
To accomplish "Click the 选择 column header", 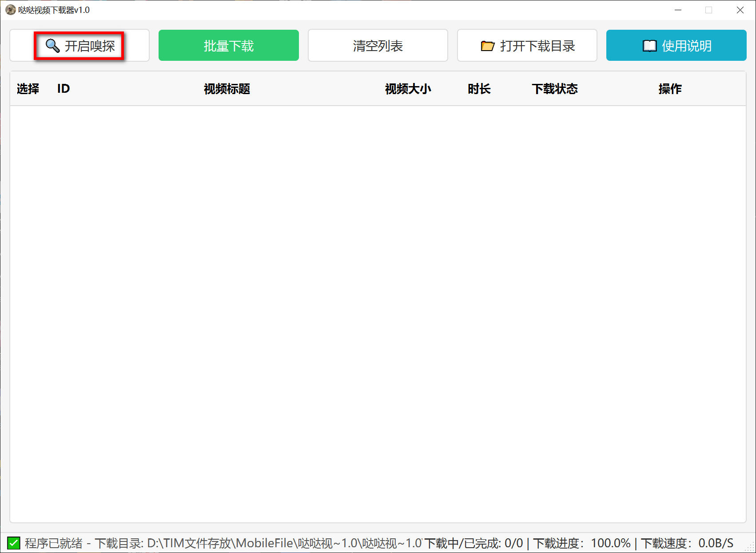I will [x=28, y=89].
